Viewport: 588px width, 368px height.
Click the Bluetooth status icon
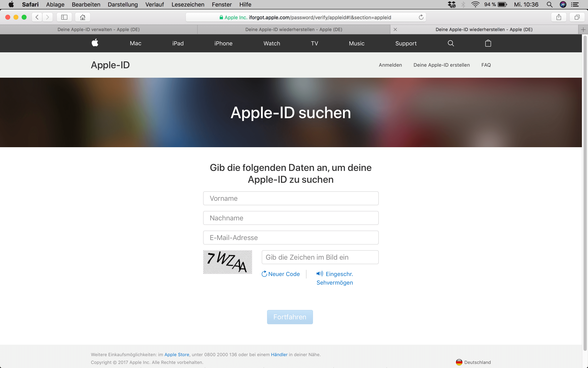[x=464, y=4]
